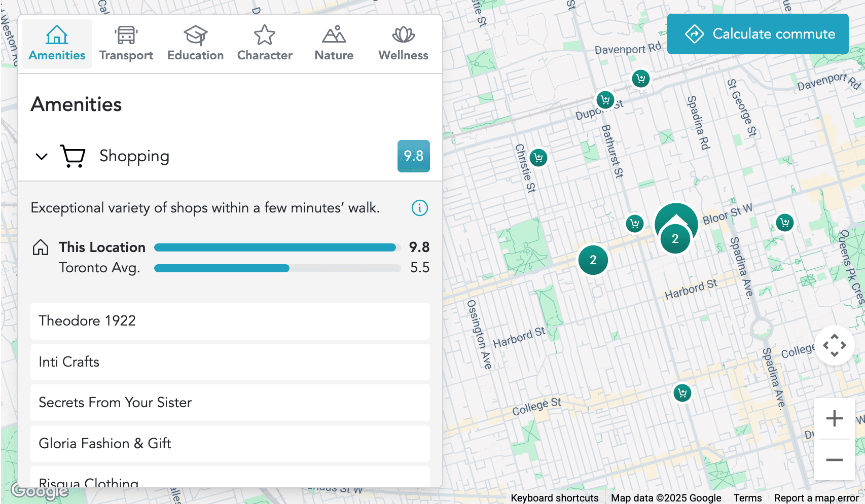
Task: Select the Nature tab
Action: click(x=334, y=44)
